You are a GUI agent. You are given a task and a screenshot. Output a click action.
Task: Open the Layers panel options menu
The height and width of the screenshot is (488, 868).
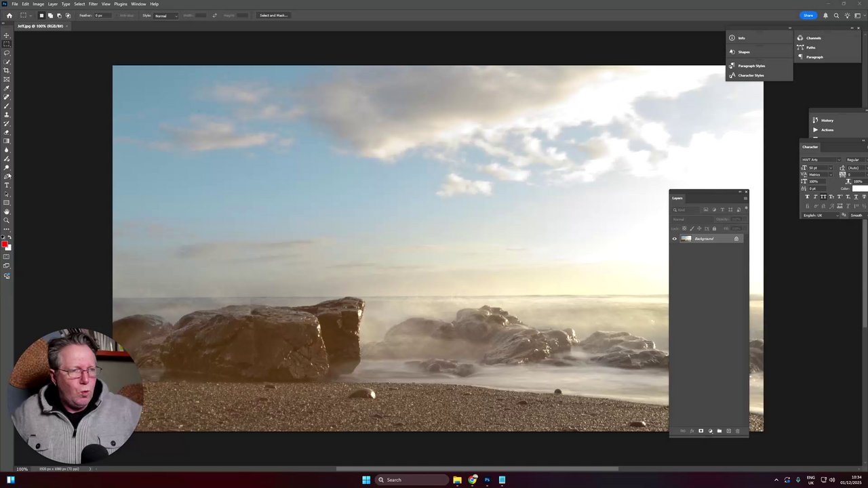click(745, 198)
